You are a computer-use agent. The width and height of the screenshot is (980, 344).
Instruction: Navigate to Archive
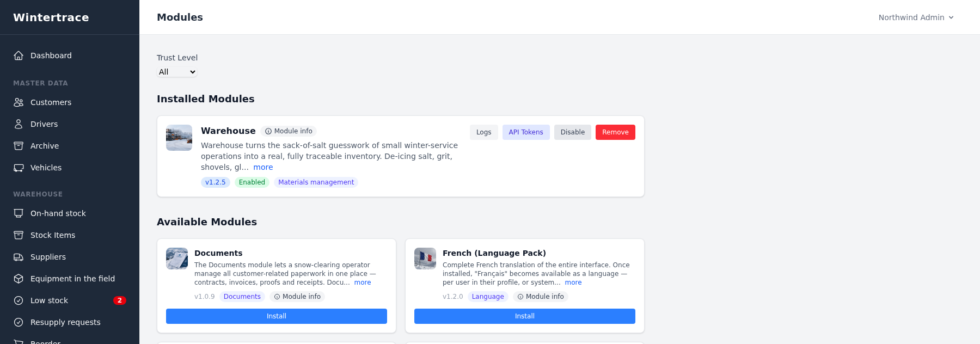click(70, 146)
